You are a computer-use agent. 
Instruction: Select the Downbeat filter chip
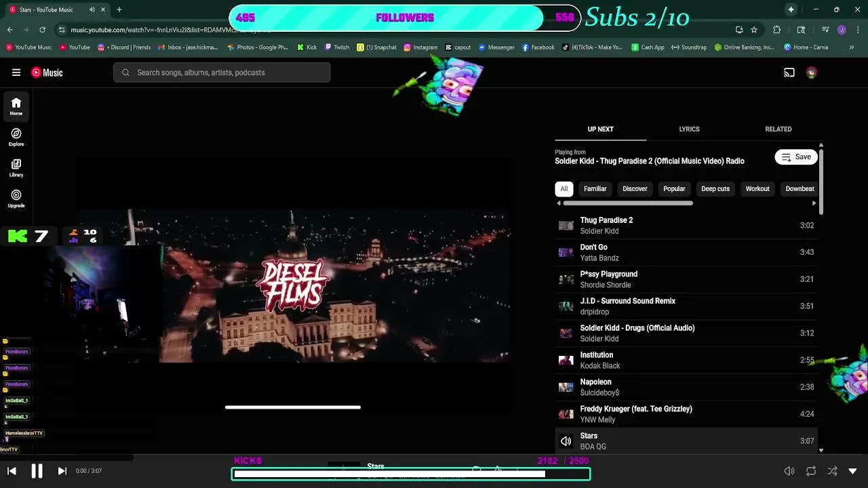click(800, 188)
